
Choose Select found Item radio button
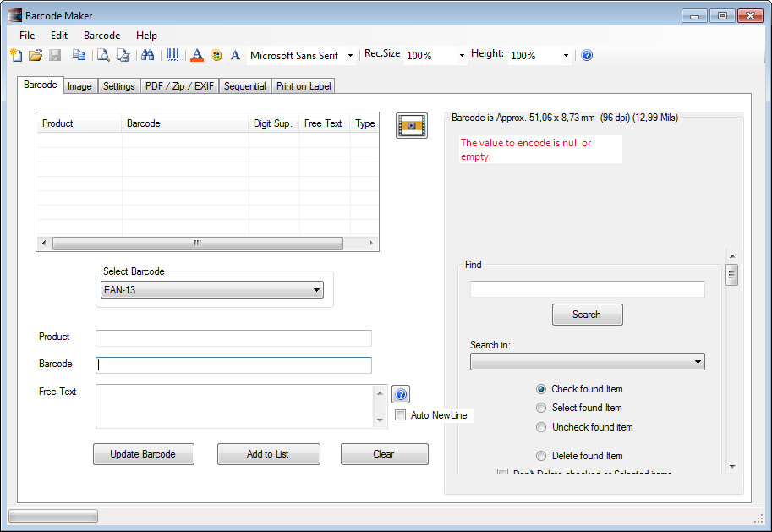[541, 408]
